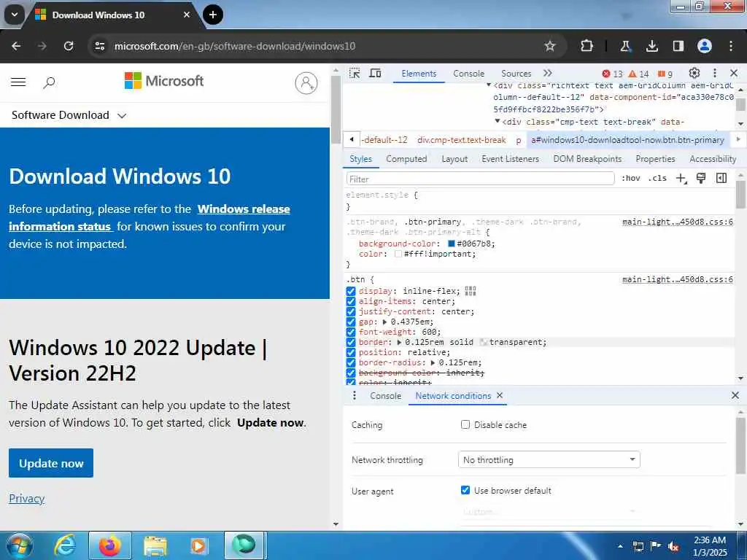Open the tab search dropdown arrow
The height and width of the screenshot is (560, 747).
(x=15, y=15)
